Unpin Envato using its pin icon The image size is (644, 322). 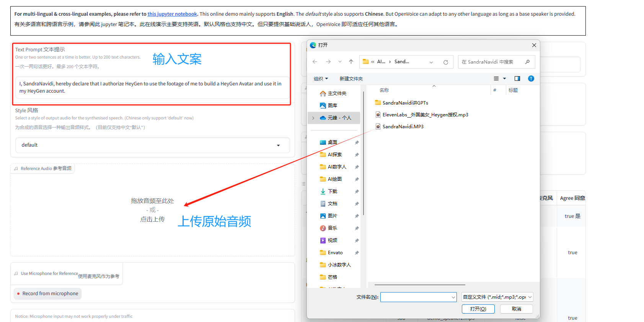coord(357,253)
